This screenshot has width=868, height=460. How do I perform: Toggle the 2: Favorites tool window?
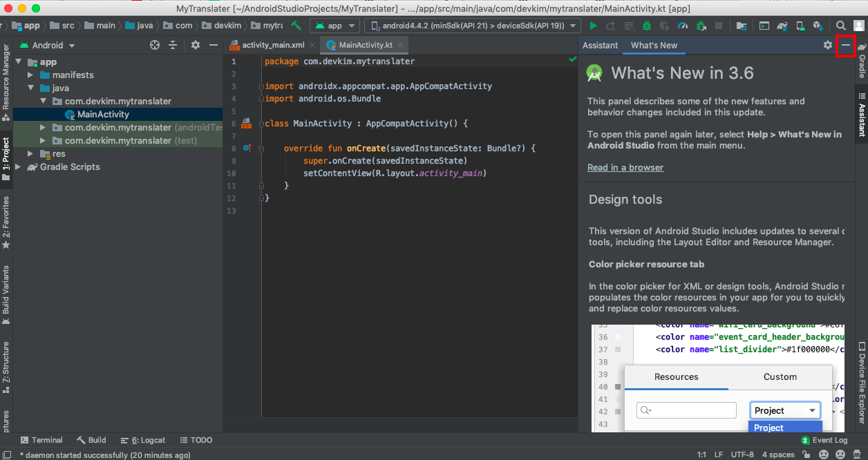(6, 222)
